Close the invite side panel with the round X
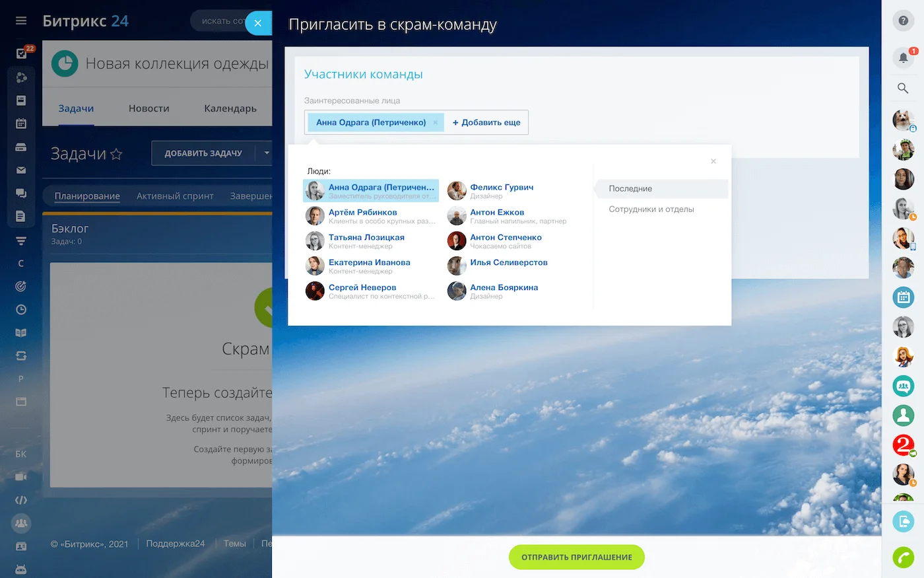 258,23
